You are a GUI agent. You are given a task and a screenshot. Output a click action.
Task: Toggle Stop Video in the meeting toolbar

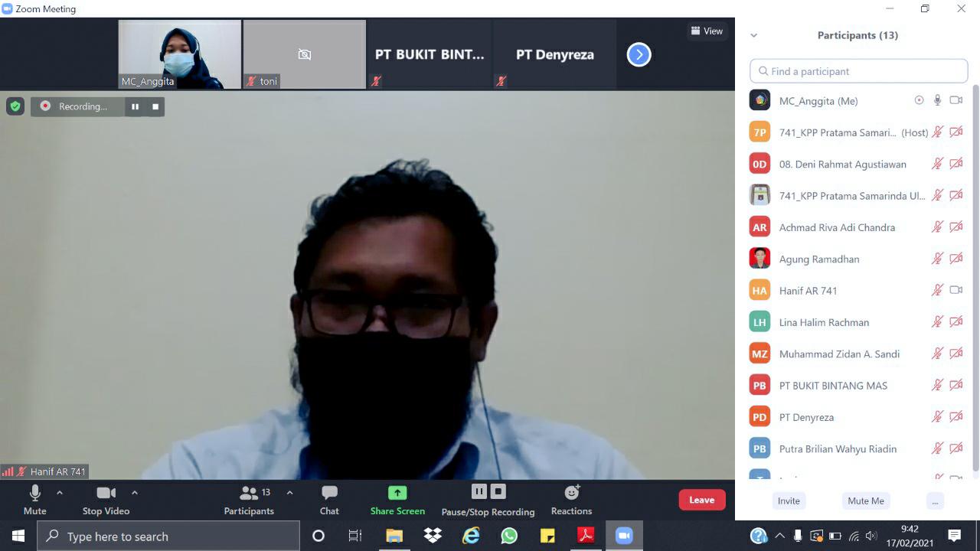(106, 499)
